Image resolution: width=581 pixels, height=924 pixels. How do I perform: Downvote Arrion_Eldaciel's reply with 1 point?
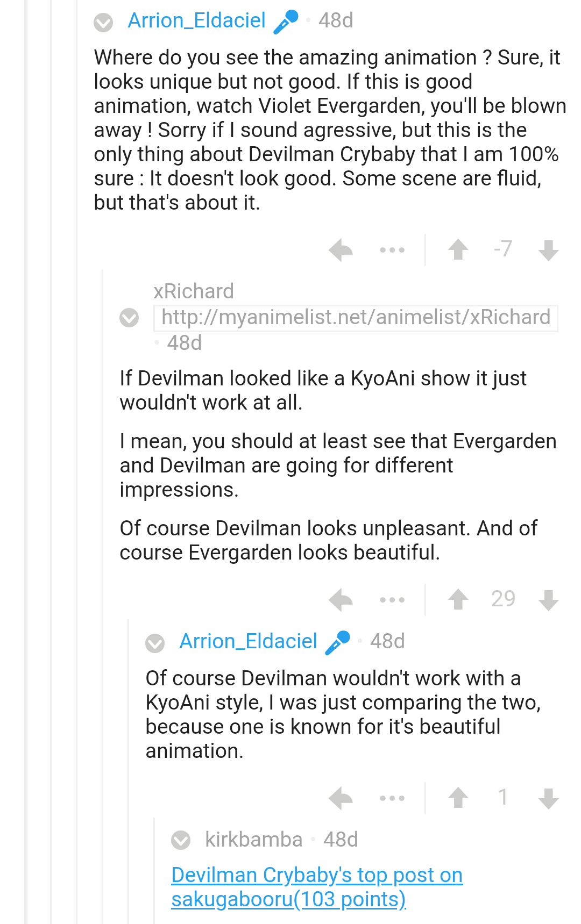[548, 798]
